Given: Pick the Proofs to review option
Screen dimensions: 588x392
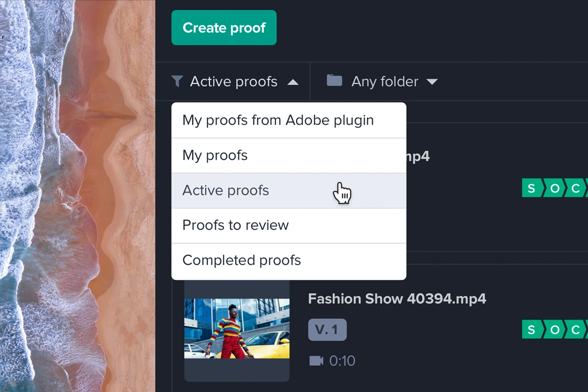Looking at the screenshot, I should (236, 225).
